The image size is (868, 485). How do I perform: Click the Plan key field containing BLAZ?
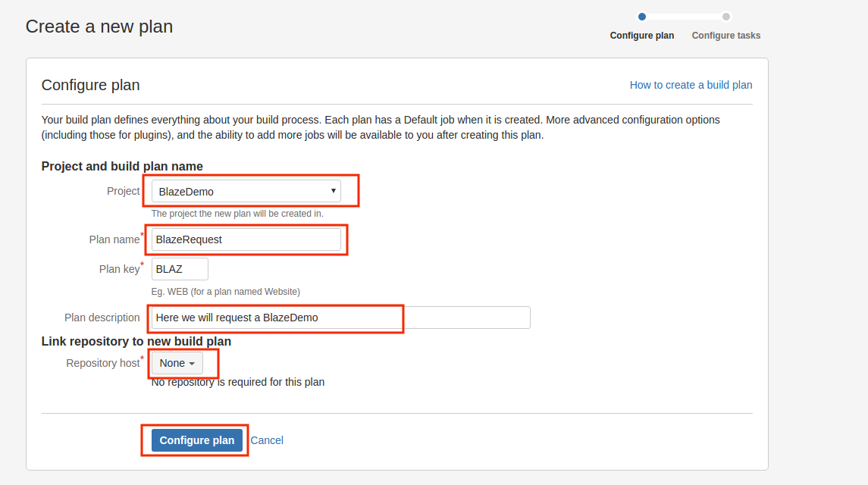[180, 269]
